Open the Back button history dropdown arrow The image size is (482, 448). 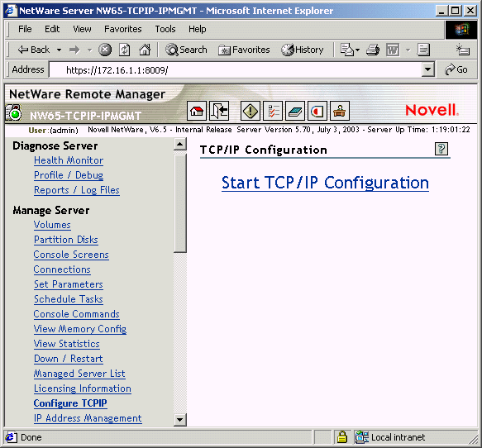(59, 50)
